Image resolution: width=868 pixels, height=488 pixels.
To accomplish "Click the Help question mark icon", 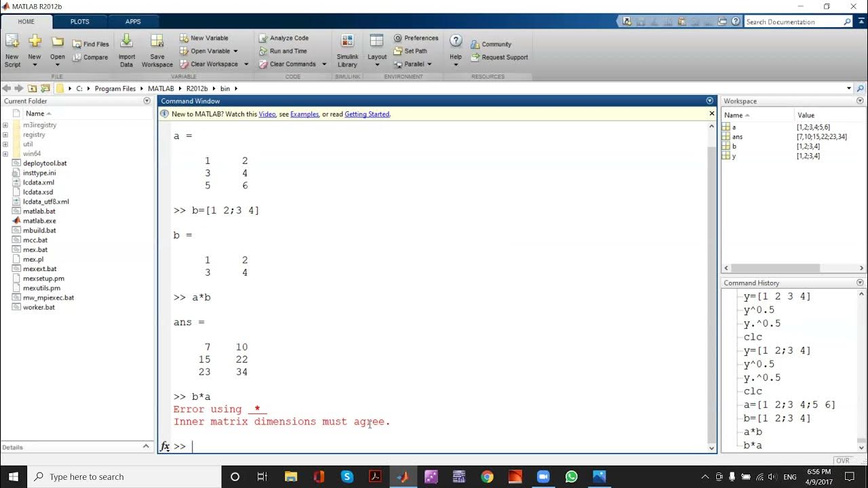I will [x=456, y=41].
